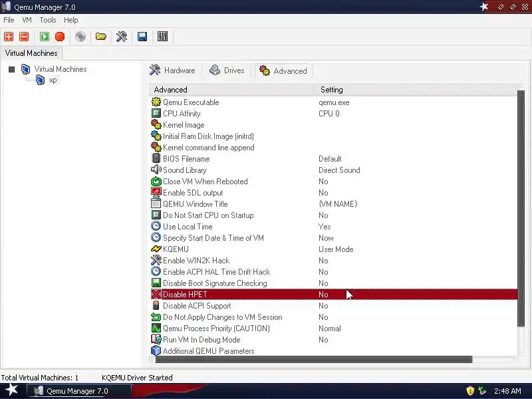Switch to the Advanced tab
This screenshot has width=532, height=399.
(284, 70)
